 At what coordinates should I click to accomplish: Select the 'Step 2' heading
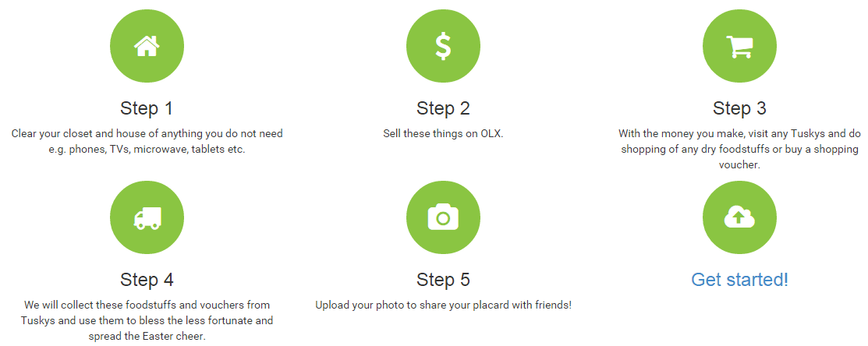tap(443, 108)
